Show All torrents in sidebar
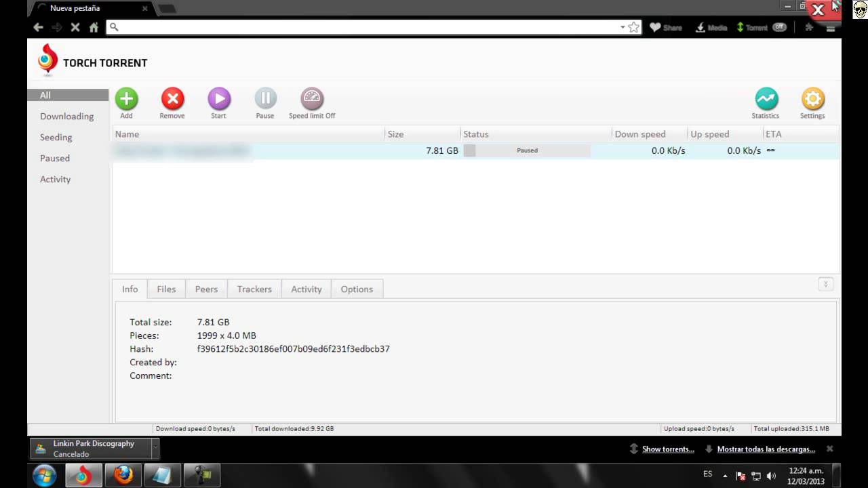Viewport: 868px width, 488px height. tap(68, 96)
